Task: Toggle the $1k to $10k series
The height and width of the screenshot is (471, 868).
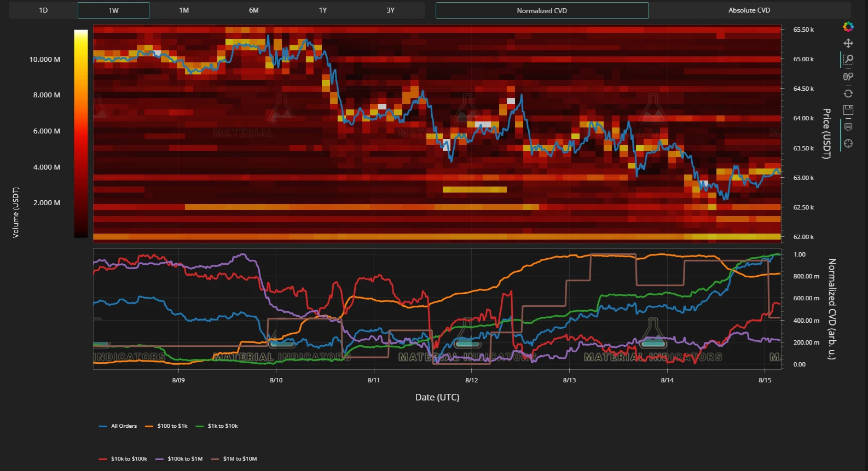Action: tap(217, 426)
